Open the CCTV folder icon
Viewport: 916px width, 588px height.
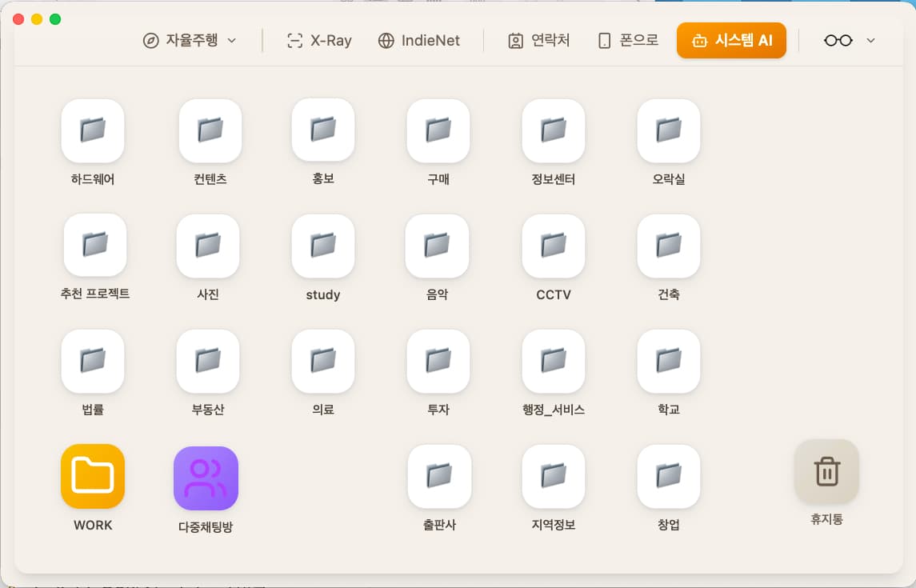pyautogui.click(x=554, y=246)
